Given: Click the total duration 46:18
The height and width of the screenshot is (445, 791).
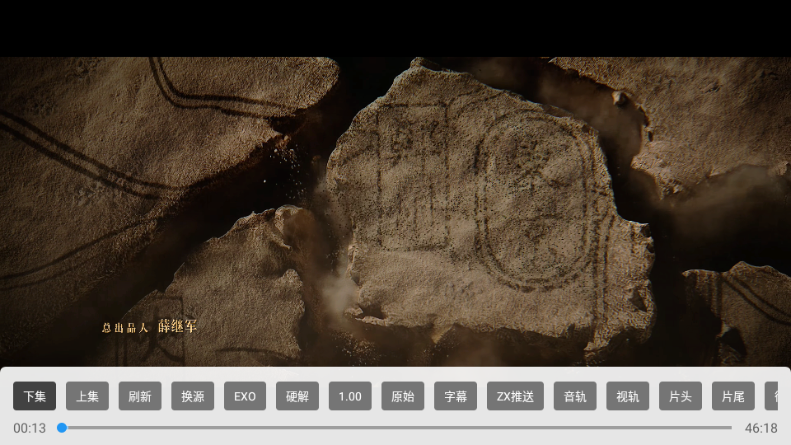Looking at the screenshot, I should 761,428.
